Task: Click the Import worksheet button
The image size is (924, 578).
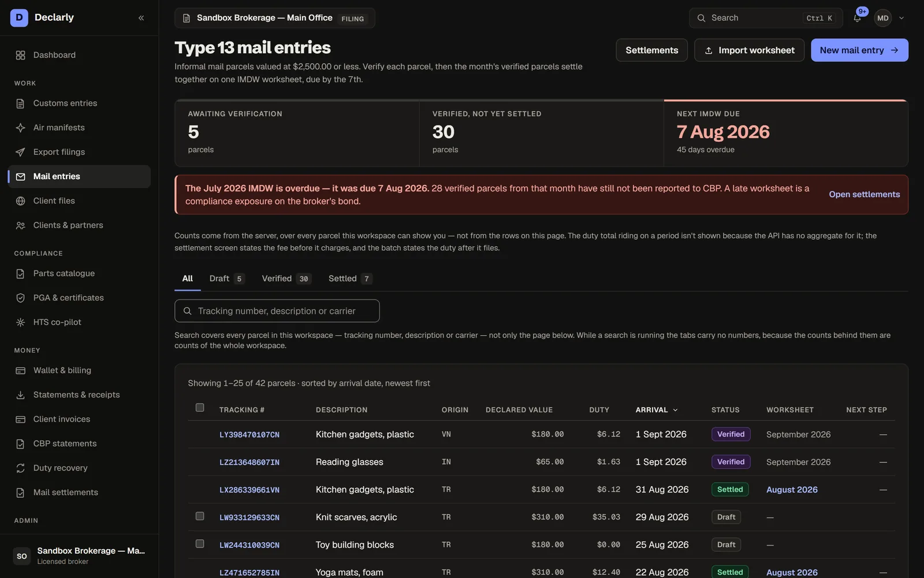Action: point(749,50)
